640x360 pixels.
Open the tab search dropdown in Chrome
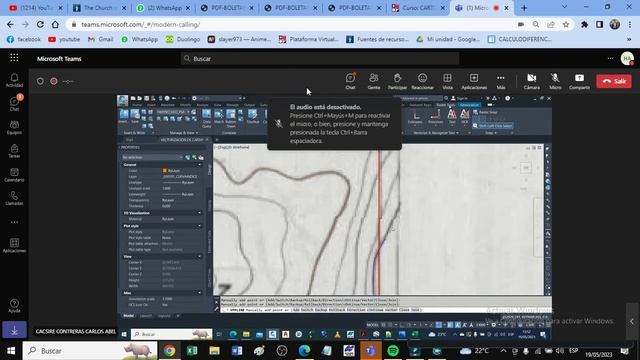(564, 7)
